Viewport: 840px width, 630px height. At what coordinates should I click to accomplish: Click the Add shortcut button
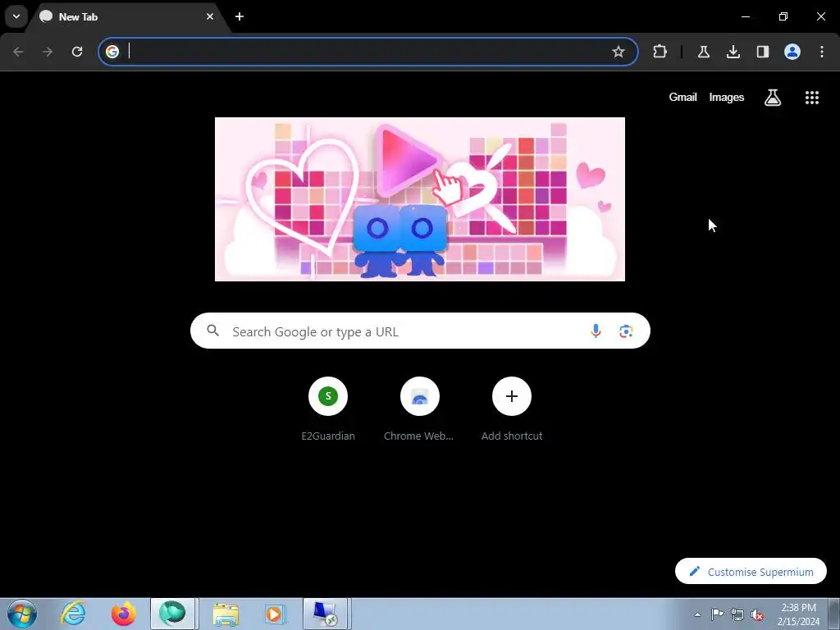pyautogui.click(x=512, y=409)
